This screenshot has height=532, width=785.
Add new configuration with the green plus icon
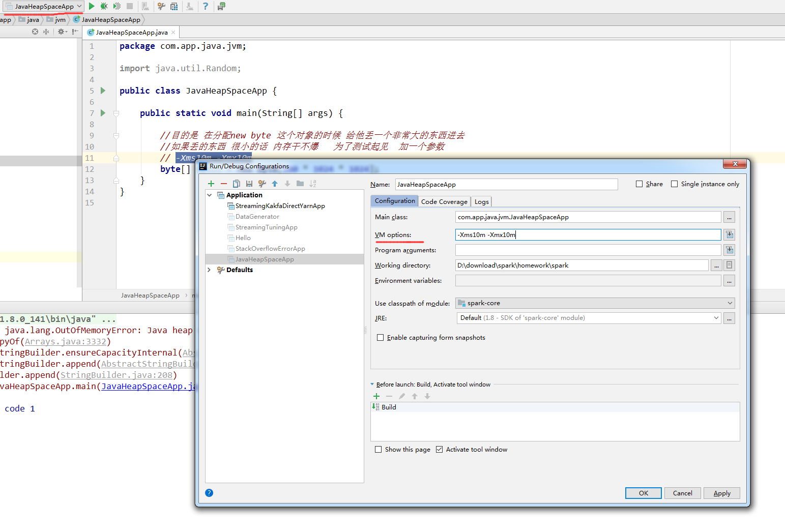(x=211, y=184)
